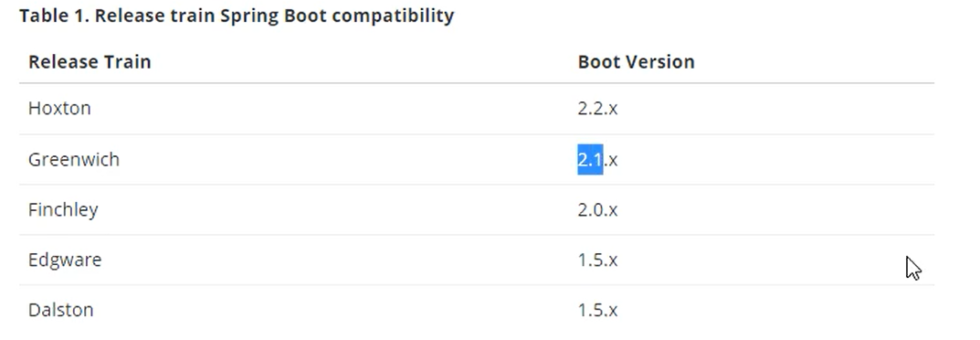Click the highlighted 2.1 text in Greenwich row
The image size is (980, 340).
(x=590, y=159)
